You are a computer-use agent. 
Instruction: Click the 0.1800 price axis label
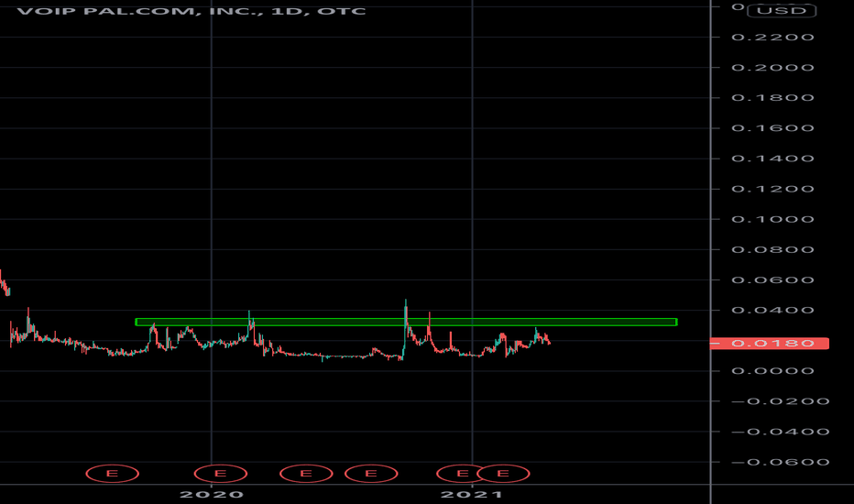(x=772, y=97)
